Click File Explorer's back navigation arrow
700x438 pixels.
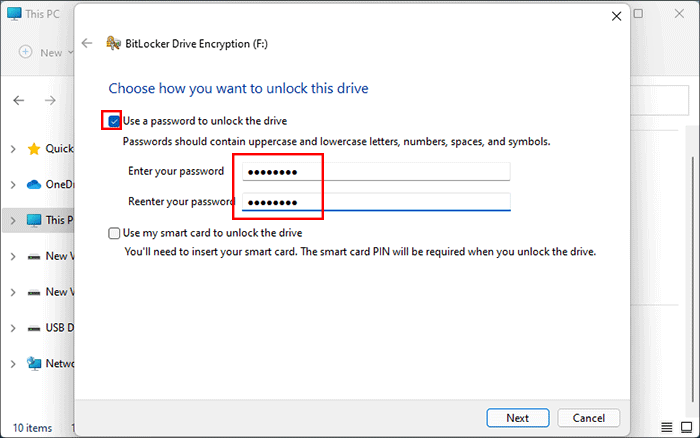[20, 100]
